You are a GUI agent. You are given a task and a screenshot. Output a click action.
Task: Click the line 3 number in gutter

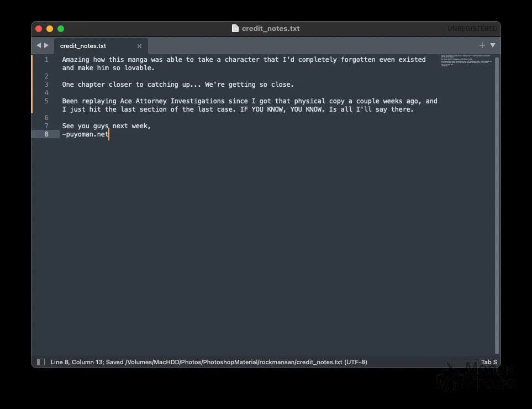click(x=46, y=85)
